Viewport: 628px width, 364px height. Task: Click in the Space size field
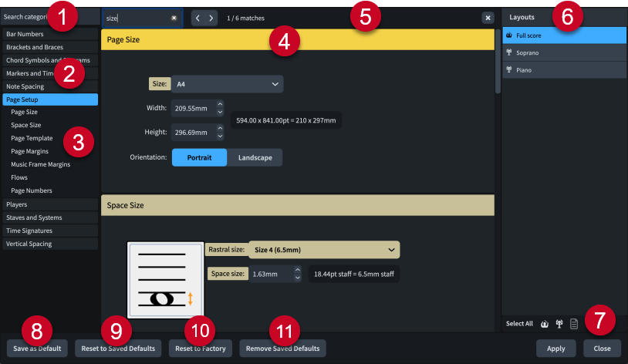point(268,274)
